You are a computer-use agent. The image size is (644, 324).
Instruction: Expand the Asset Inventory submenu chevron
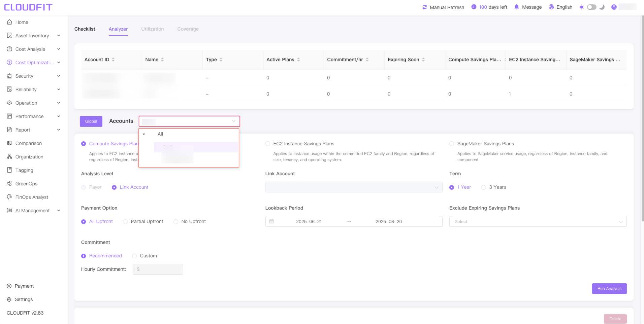pyautogui.click(x=59, y=36)
